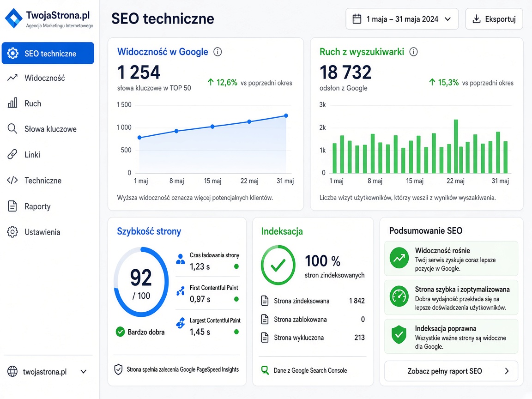
Task: Click the calendar icon in date picker
Action: pyautogui.click(x=357, y=18)
